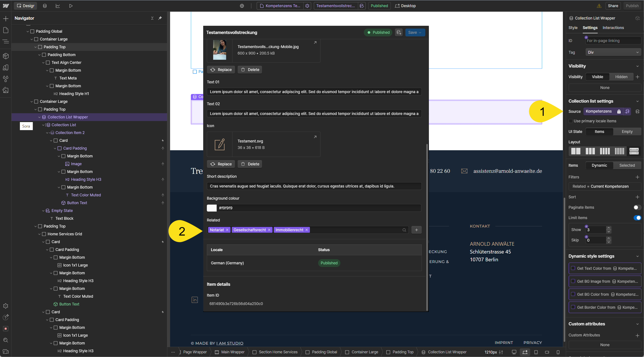Click the #f9f9f9 background colour swatch
This screenshot has height=357, width=644.
pyautogui.click(x=211, y=208)
